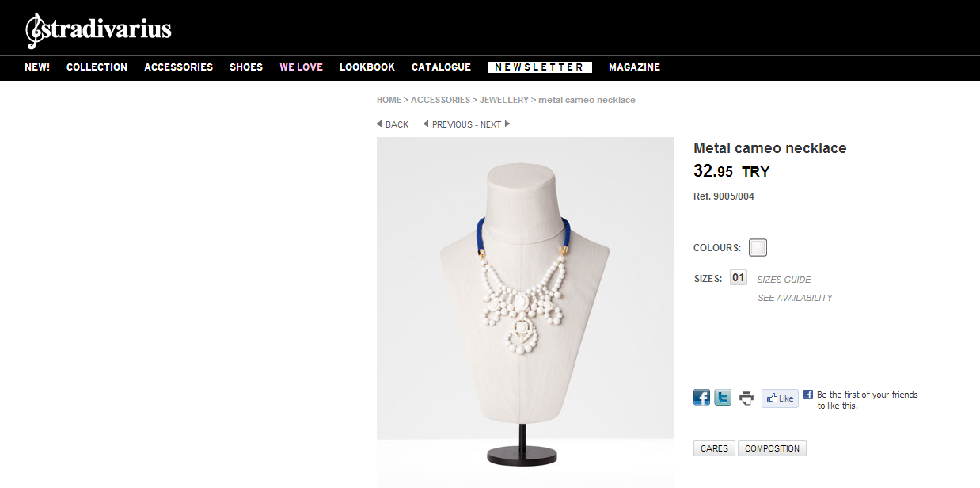The width and height of the screenshot is (980, 488).
Task: Open the CARES tab
Action: click(714, 448)
